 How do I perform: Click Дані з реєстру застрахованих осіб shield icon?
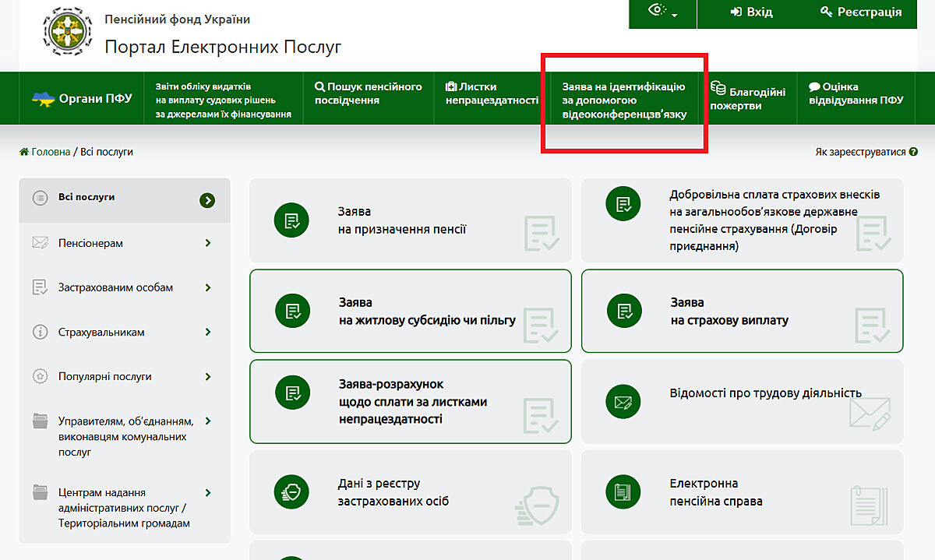point(291,492)
